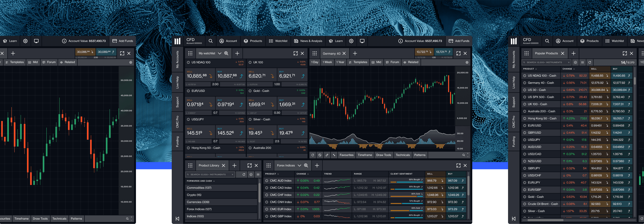Open the Forex Indices dropdown

click(x=299, y=165)
